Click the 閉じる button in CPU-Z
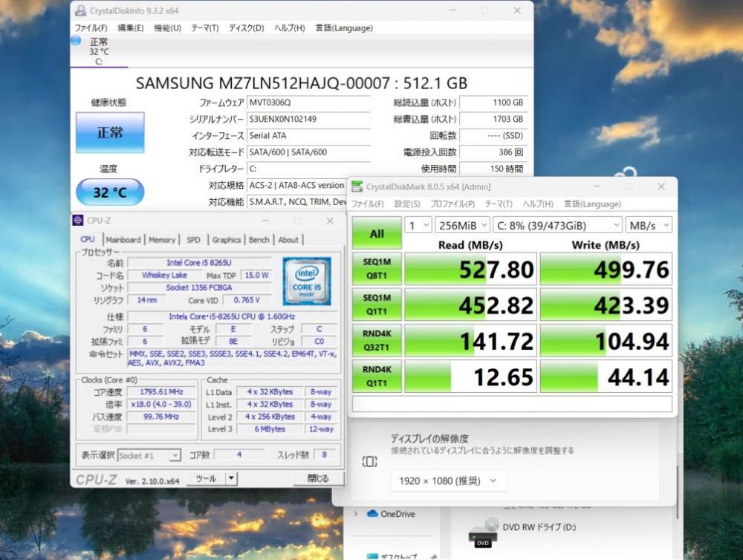The height and width of the screenshot is (560, 743). (318, 478)
